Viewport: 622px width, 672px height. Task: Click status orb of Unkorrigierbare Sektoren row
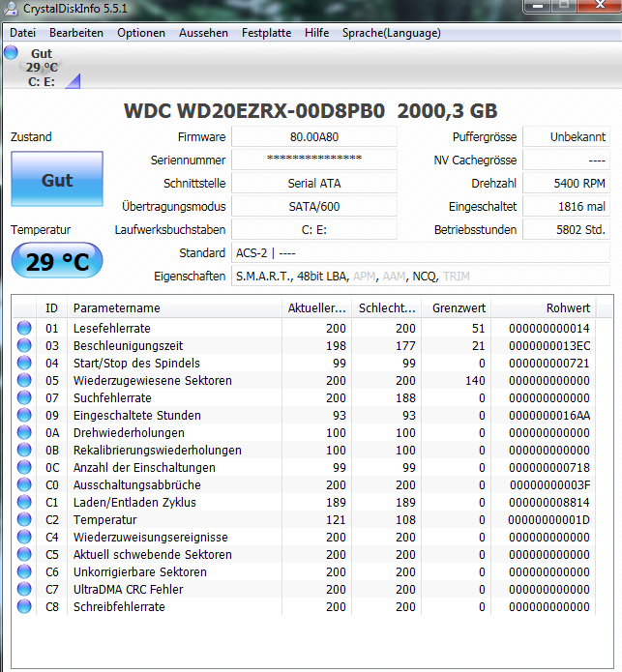[x=24, y=571]
